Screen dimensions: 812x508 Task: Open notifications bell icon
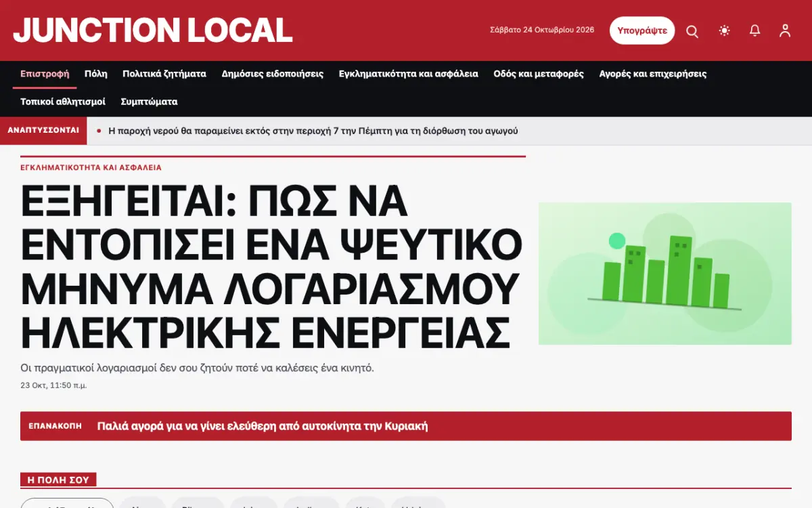[x=755, y=30]
